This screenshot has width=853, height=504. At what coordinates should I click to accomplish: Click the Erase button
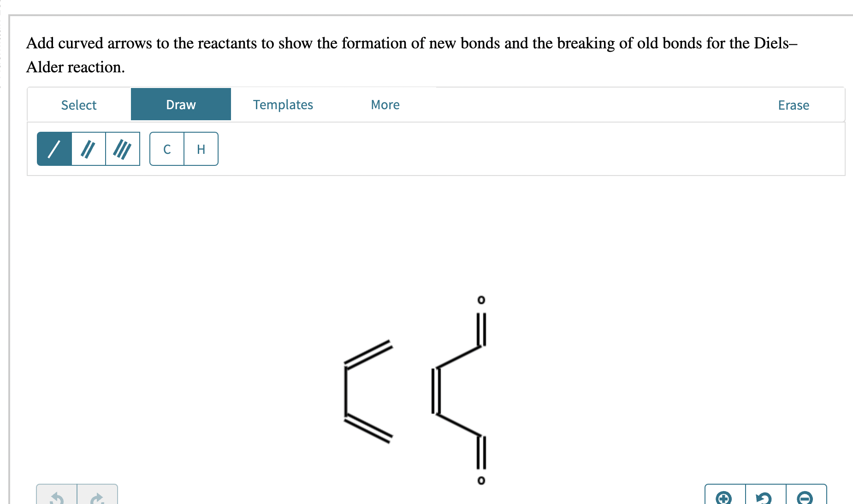pyautogui.click(x=793, y=105)
